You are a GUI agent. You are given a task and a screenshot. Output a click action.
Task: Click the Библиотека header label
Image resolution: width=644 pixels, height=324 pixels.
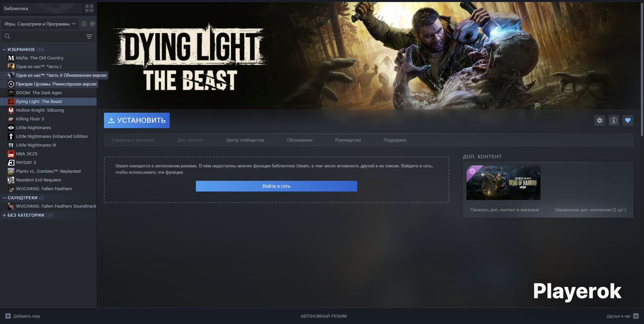[x=16, y=8]
